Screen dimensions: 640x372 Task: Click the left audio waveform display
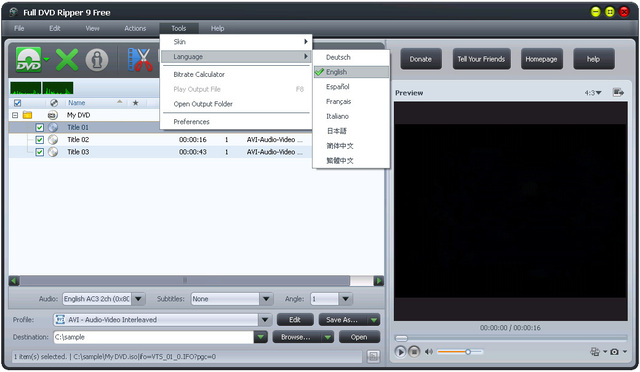coord(25,88)
